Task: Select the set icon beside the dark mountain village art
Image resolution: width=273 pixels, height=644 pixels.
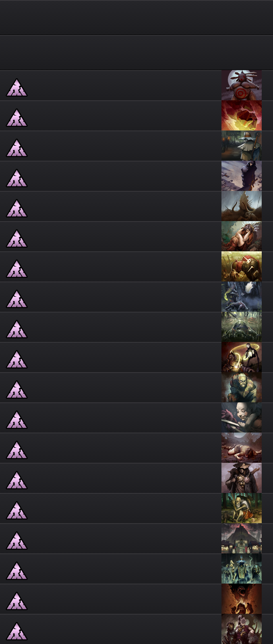Action: [x=17, y=540]
